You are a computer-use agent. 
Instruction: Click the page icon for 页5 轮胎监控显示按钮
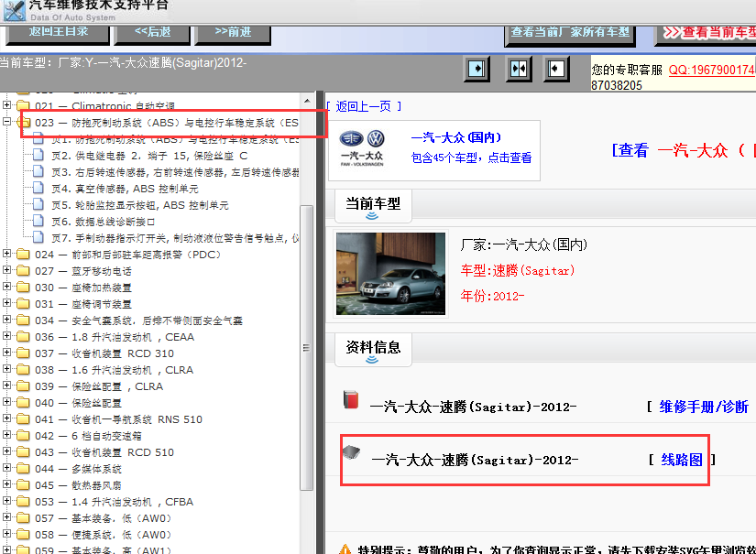pyautogui.click(x=38, y=204)
